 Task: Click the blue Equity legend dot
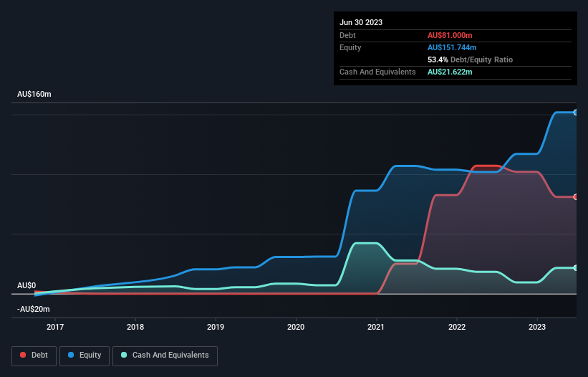click(x=71, y=355)
